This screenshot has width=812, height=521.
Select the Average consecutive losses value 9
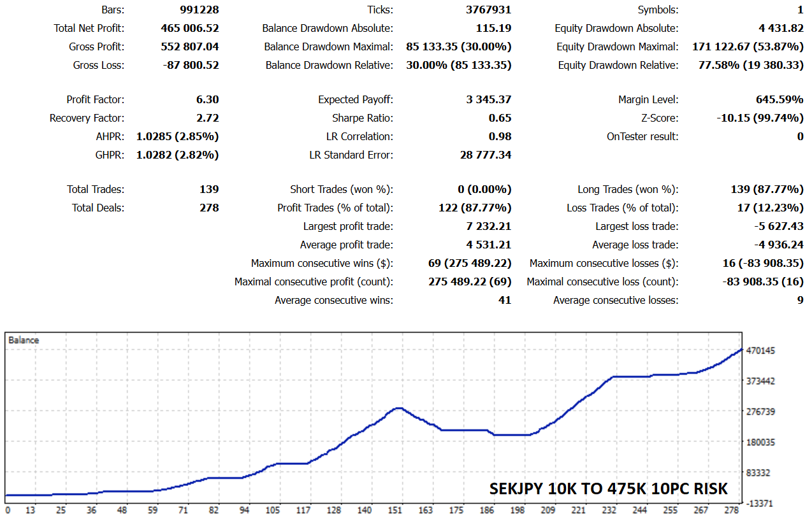coord(801,301)
